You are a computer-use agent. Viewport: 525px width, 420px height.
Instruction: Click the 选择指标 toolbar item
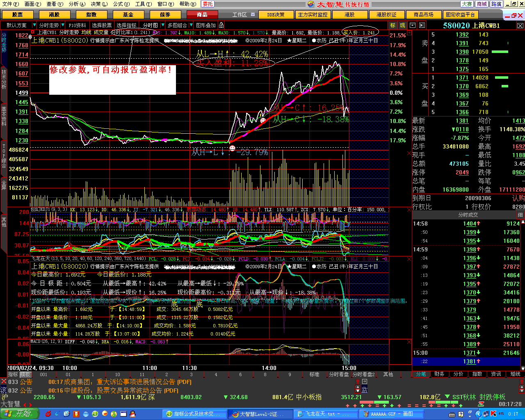pos(127,25)
